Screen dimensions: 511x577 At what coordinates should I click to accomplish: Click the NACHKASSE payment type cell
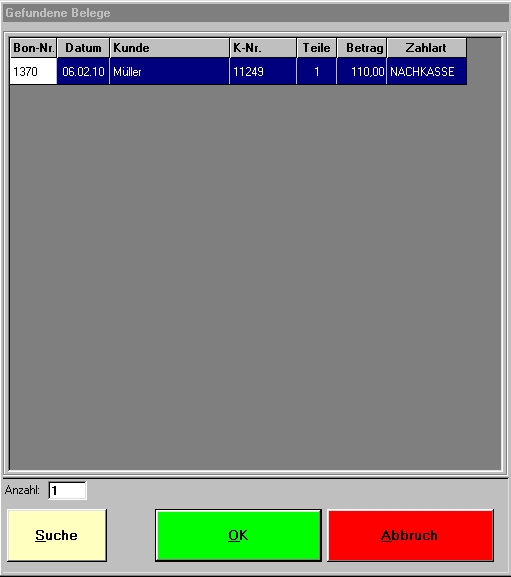tap(427, 71)
